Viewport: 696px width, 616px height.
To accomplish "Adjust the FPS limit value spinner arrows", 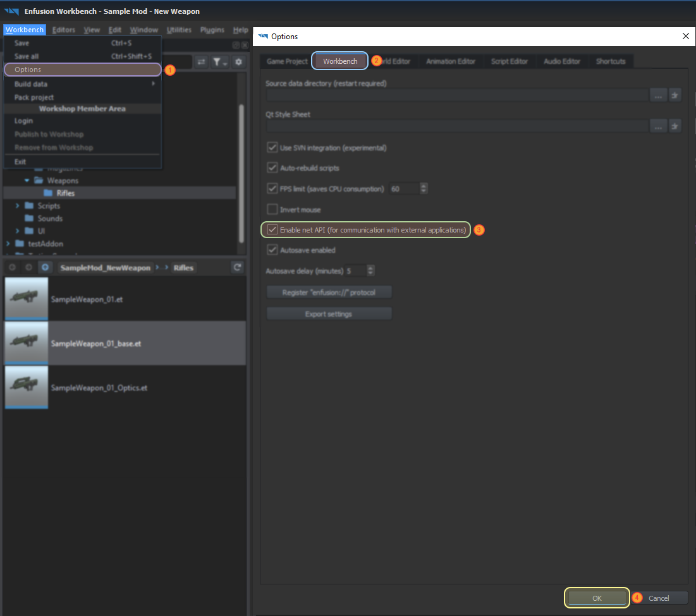I will [x=424, y=188].
